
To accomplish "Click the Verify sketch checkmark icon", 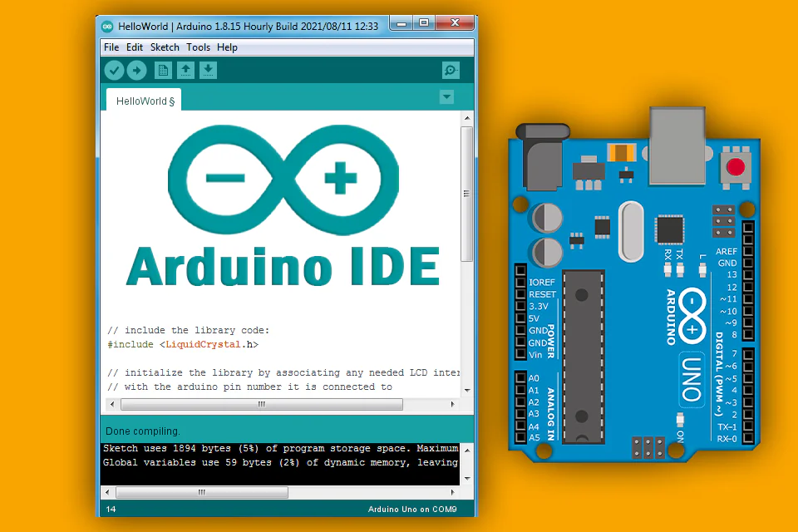I will (x=114, y=70).
